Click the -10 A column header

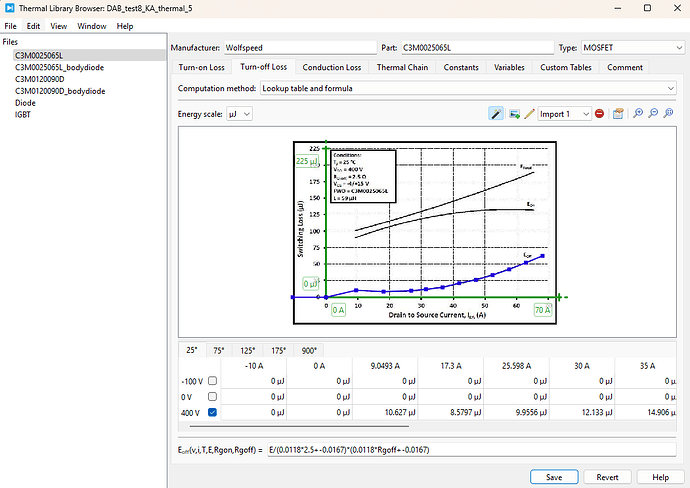[x=253, y=366]
